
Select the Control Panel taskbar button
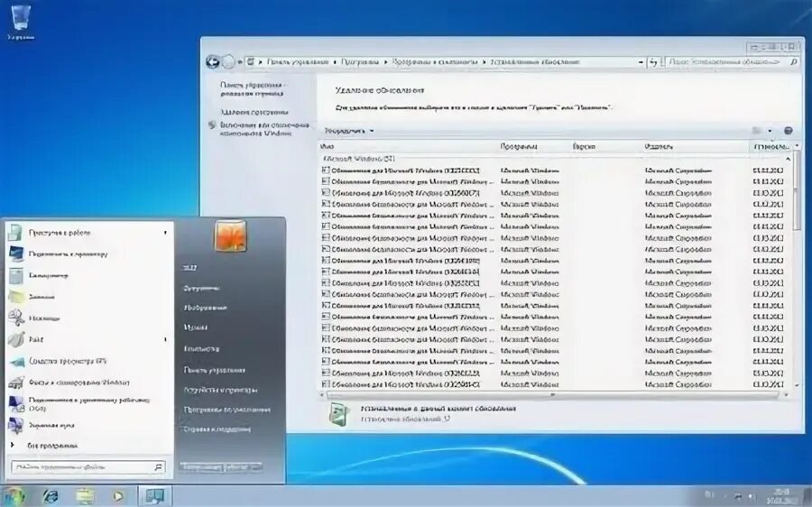[154, 496]
